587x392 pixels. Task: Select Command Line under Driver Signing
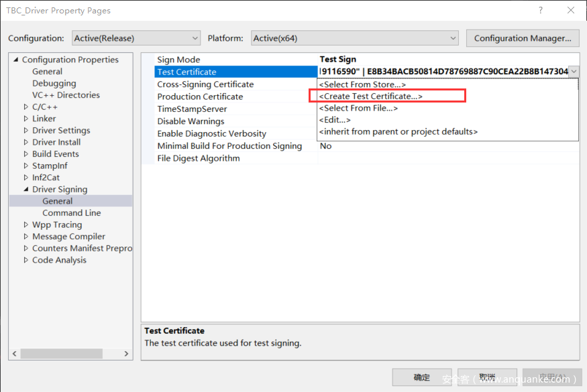72,213
